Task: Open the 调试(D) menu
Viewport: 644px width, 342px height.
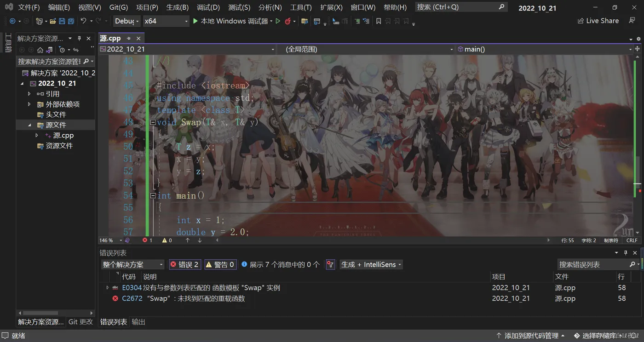Action: (208, 7)
